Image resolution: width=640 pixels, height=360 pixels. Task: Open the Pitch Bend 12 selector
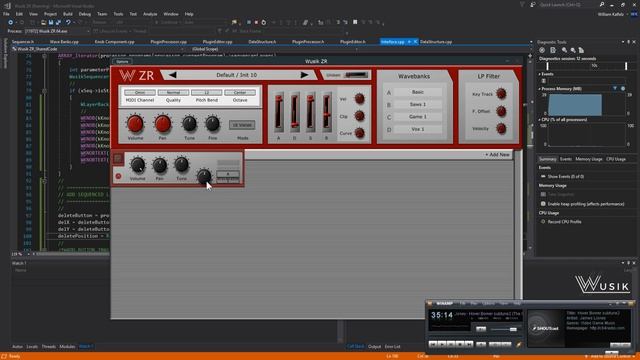tap(207, 93)
